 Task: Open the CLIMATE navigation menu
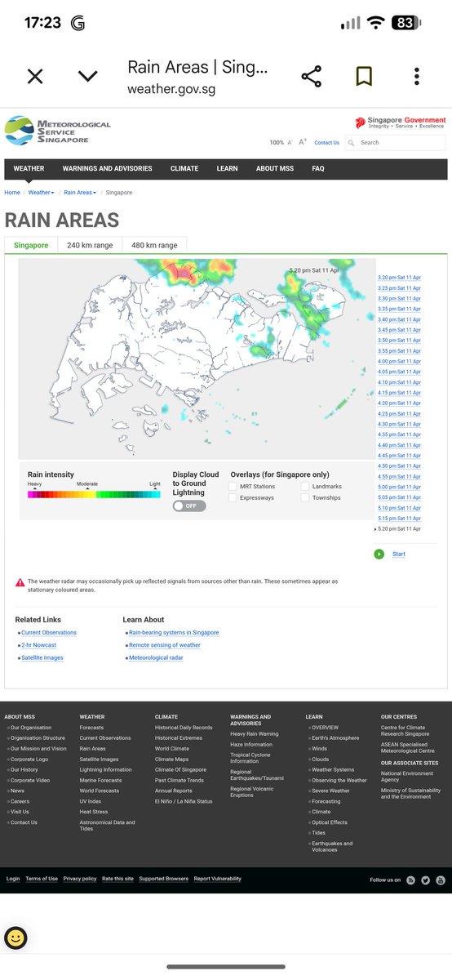point(184,169)
